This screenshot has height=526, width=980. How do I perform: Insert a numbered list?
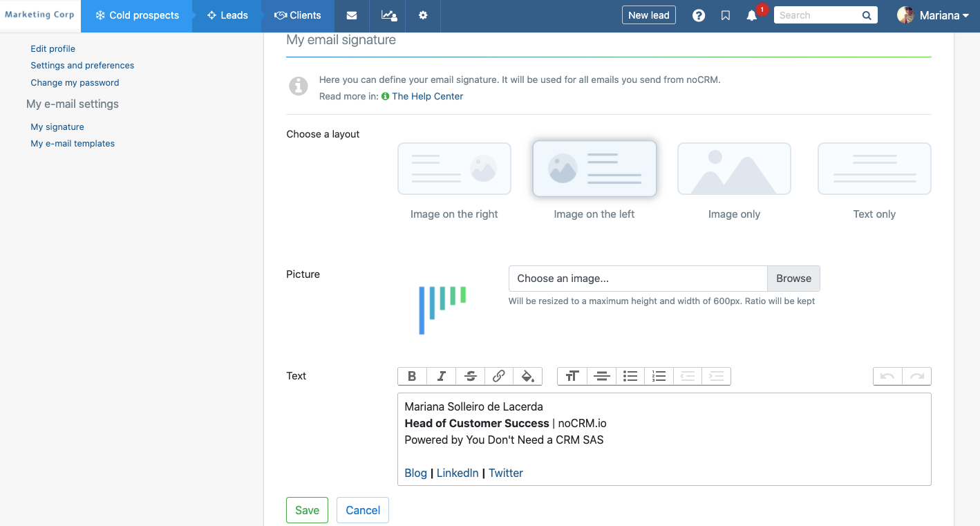pos(659,376)
